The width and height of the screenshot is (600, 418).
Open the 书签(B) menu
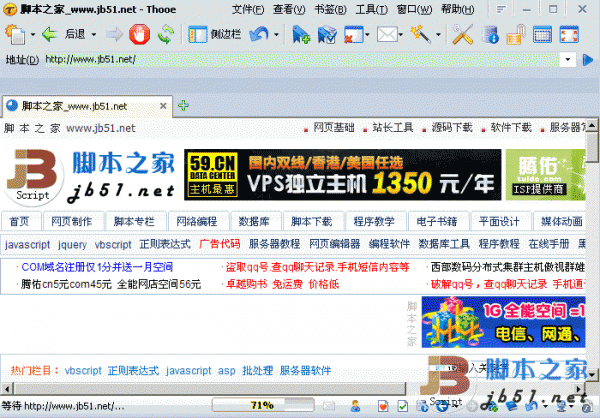pyautogui.click(x=330, y=9)
